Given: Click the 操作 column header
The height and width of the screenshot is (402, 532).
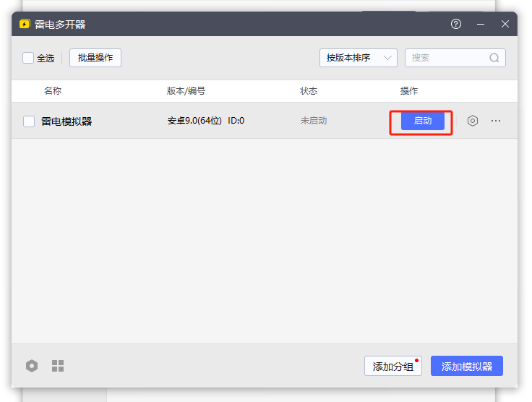Looking at the screenshot, I should point(409,91).
